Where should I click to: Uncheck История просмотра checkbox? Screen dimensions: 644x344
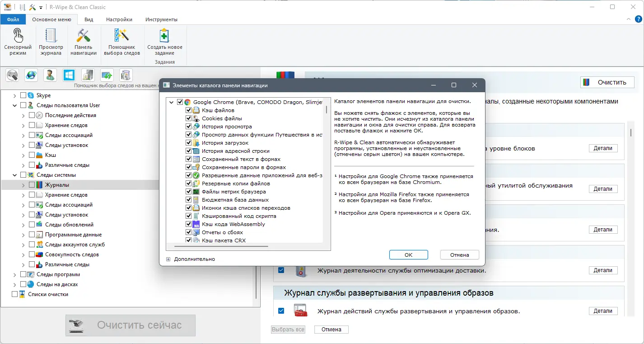coord(189,127)
